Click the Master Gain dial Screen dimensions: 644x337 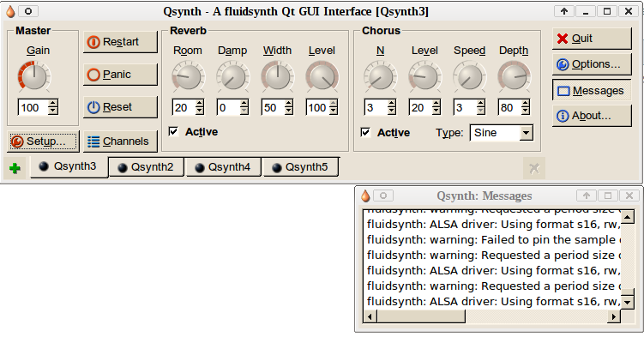pos(34,76)
